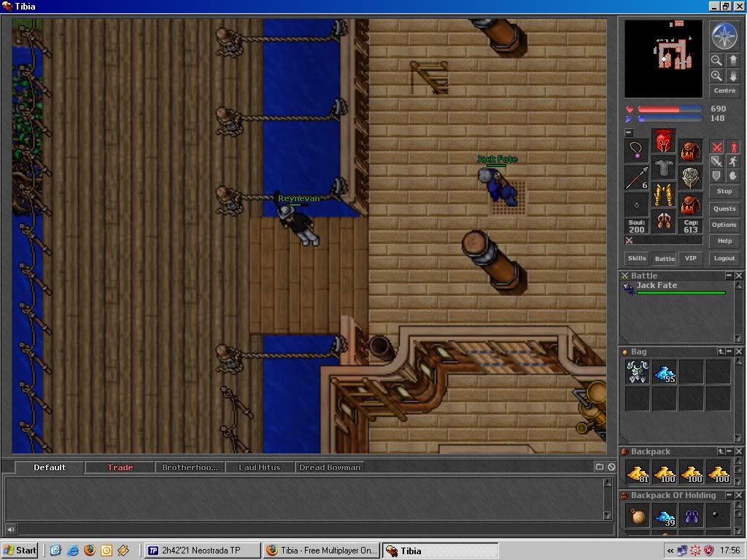This screenshot has width=747, height=560.
Task: Toggle chase opponent mode
Action: [732, 161]
